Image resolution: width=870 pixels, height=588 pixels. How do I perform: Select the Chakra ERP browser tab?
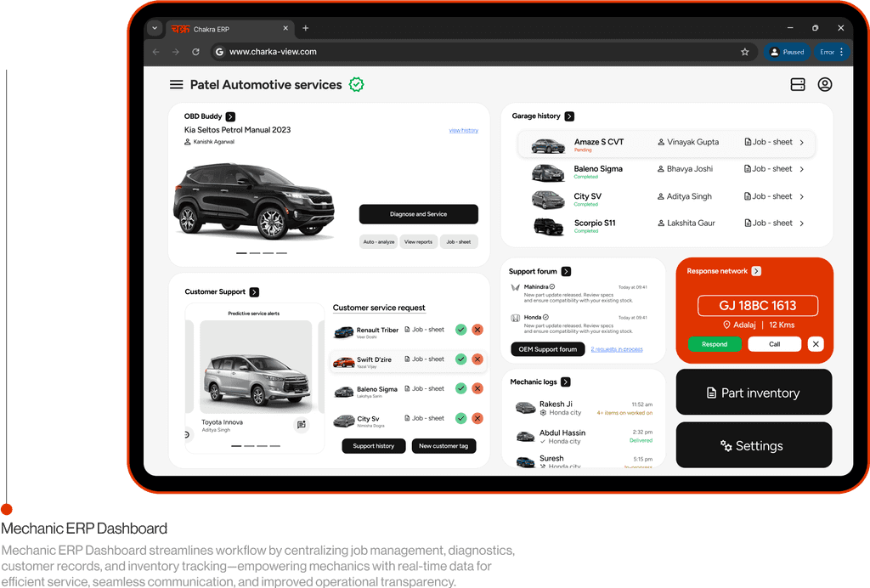click(229, 29)
